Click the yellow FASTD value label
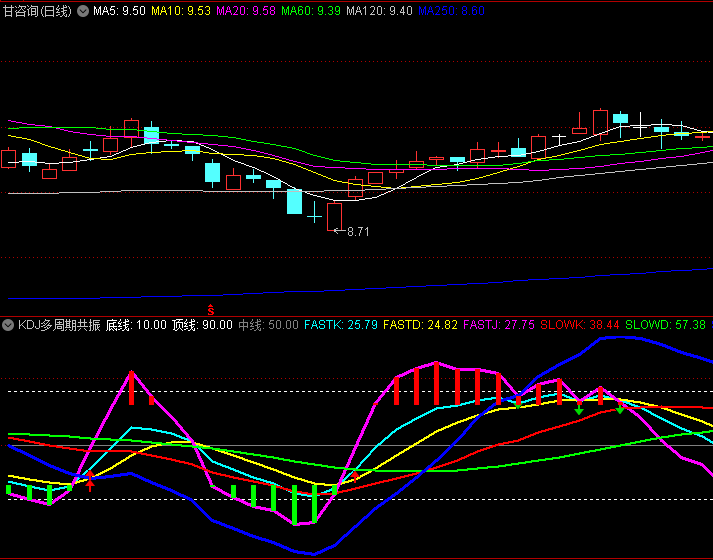The height and width of the screenshot is (560, 713). tap(420, 325)
